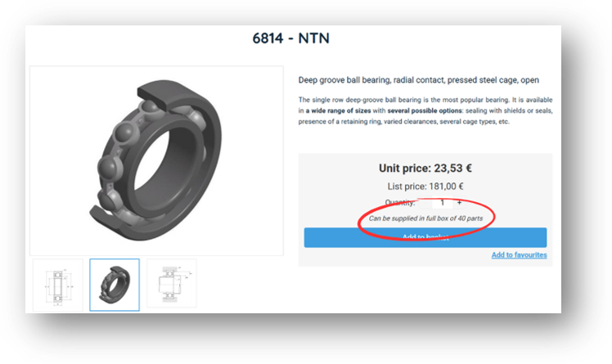Click the 'single row deep-groove ball bearing' sentence

click(x=425, y=100)
